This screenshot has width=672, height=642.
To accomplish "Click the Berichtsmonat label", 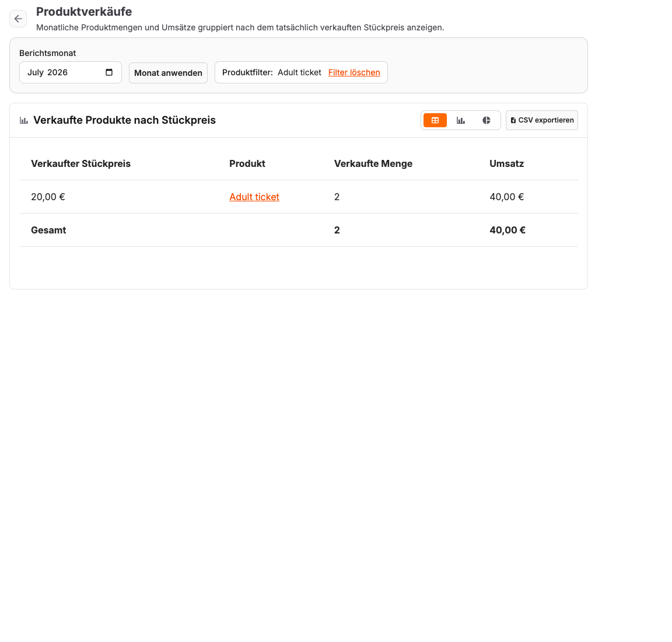I will tap(48, 53).
